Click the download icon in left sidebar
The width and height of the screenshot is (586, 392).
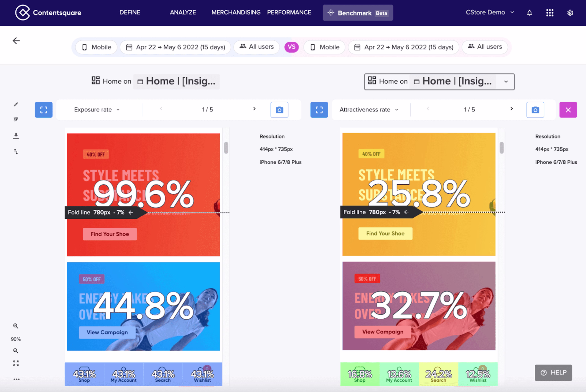(16, 136)
